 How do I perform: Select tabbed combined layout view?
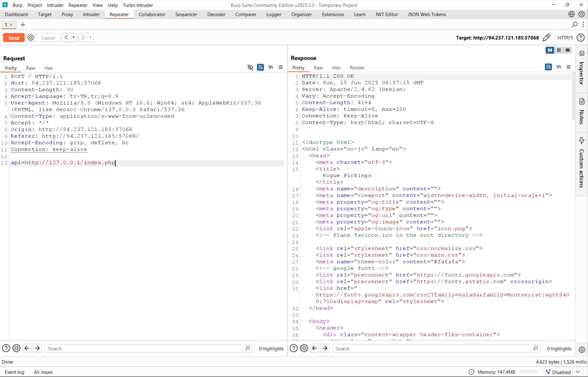[x=567, y=50]
